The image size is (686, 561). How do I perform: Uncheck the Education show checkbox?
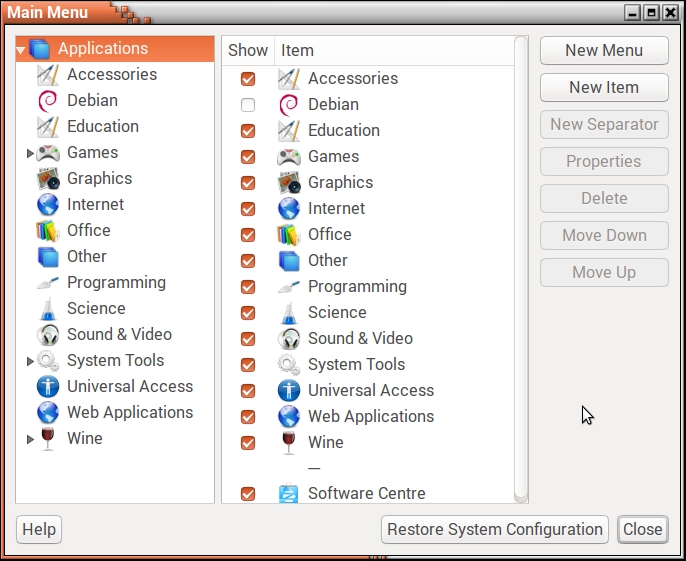(x=248, y=131)
